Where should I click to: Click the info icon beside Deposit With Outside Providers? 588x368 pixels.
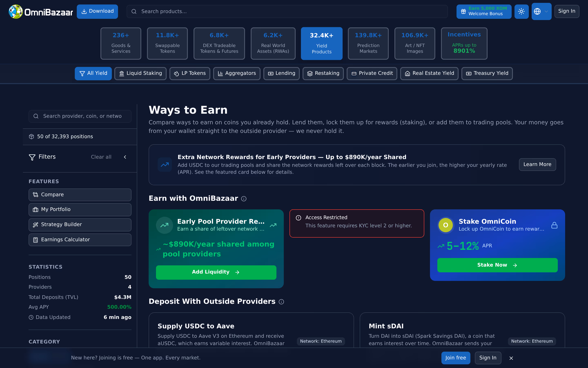[x=281, y=302]
